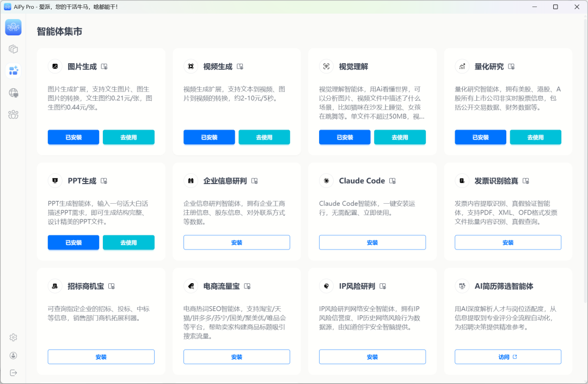The image size is (588, 384).
Task: Click the docs icon beside 视频生成 title
Action: click(x=240, y=66)
